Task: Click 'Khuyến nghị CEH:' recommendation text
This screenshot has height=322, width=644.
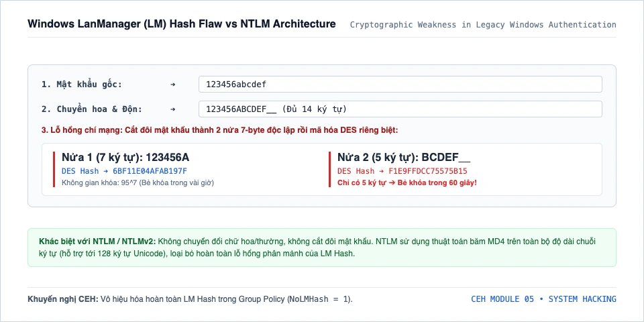Action: [x=190, y=299]
